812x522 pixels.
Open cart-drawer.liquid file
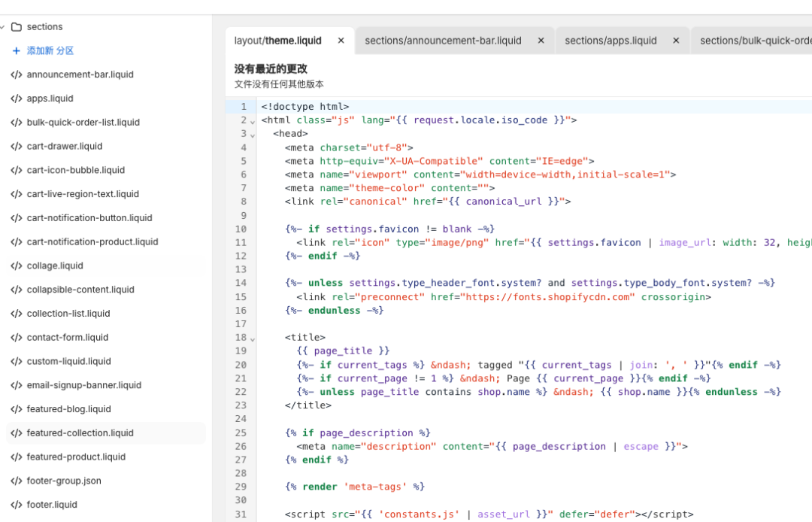pos(65,146)
